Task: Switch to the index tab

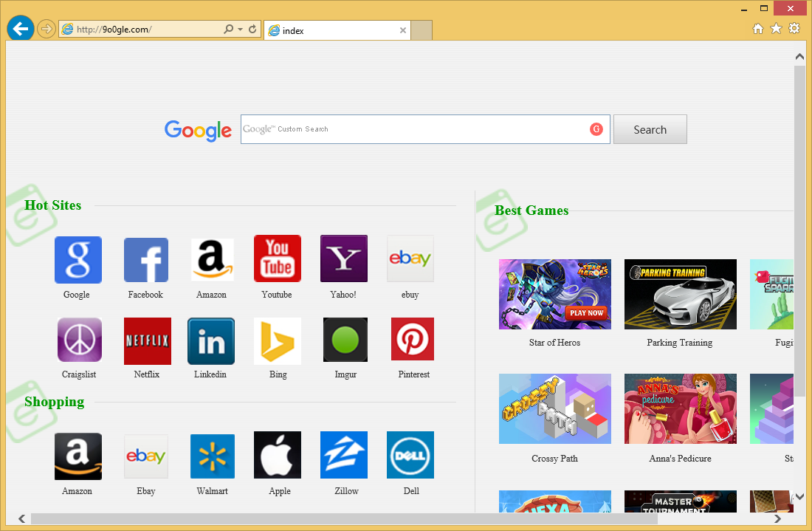Action: pyautogui.click(x=332, y=31)
